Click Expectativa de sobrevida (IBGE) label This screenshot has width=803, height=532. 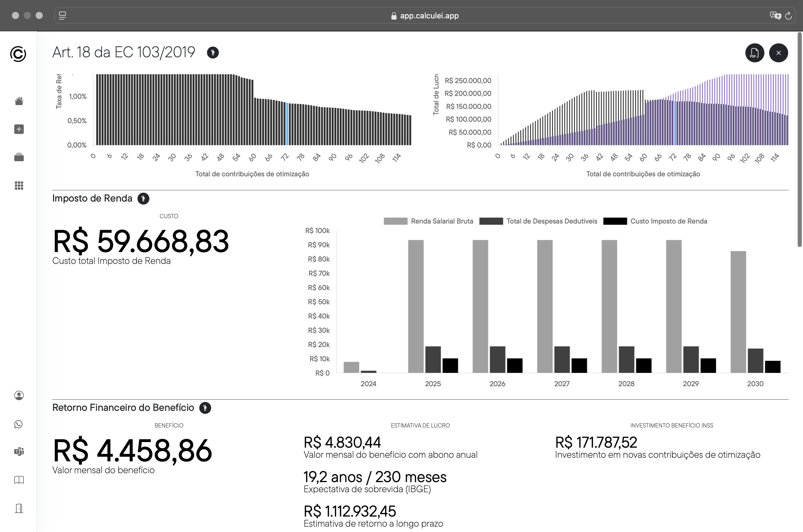[x=367, y=489]
